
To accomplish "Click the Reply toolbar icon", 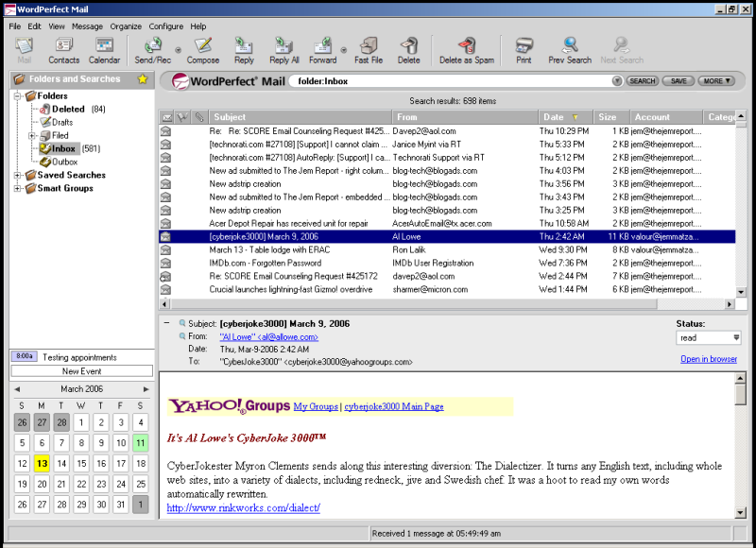I will click(244, 50).
